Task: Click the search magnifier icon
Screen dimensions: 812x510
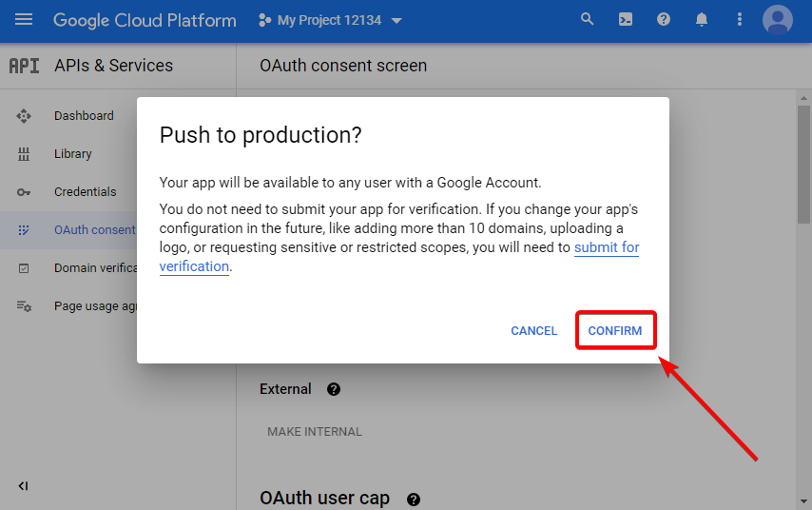Action: pos(588,20)
